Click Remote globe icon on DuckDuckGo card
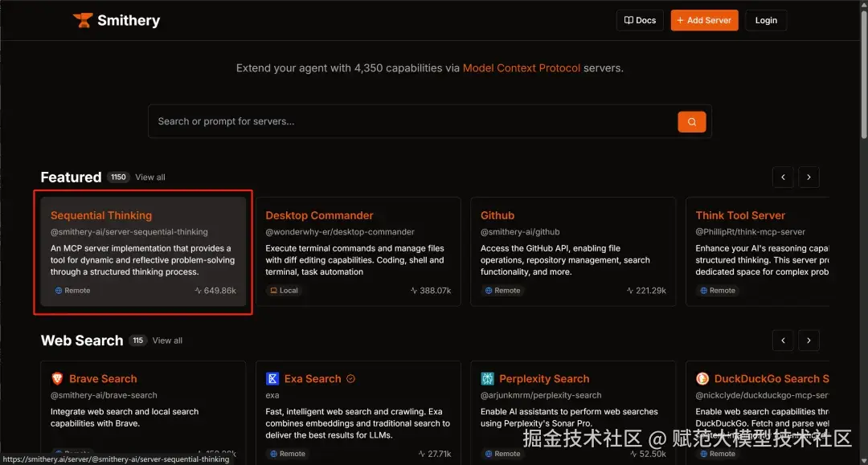 tap(703, 454)
